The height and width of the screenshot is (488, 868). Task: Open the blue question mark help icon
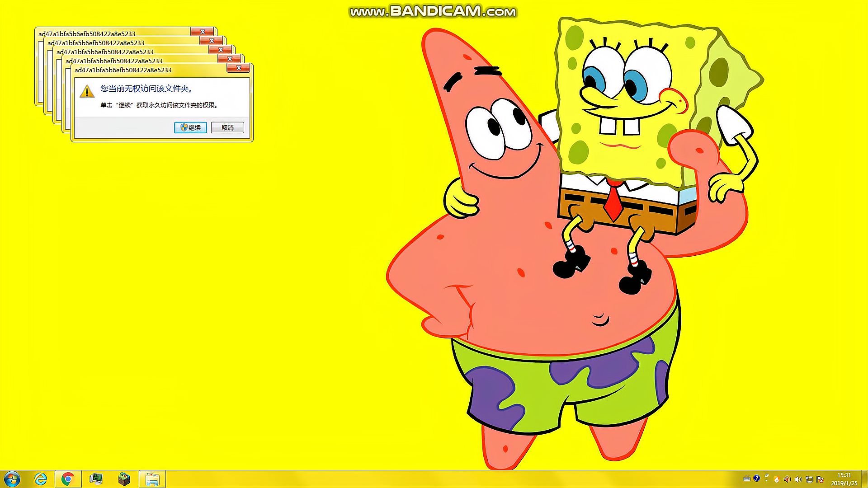click(757, 478)
